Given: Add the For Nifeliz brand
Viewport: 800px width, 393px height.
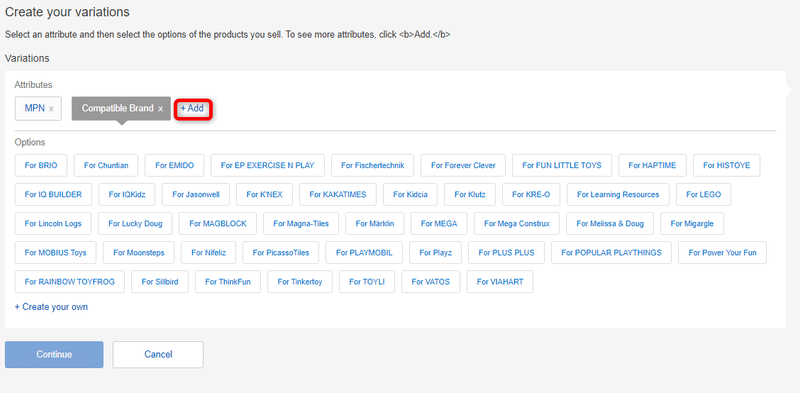Looking at the screenshot, I should (x=208, y=253).
